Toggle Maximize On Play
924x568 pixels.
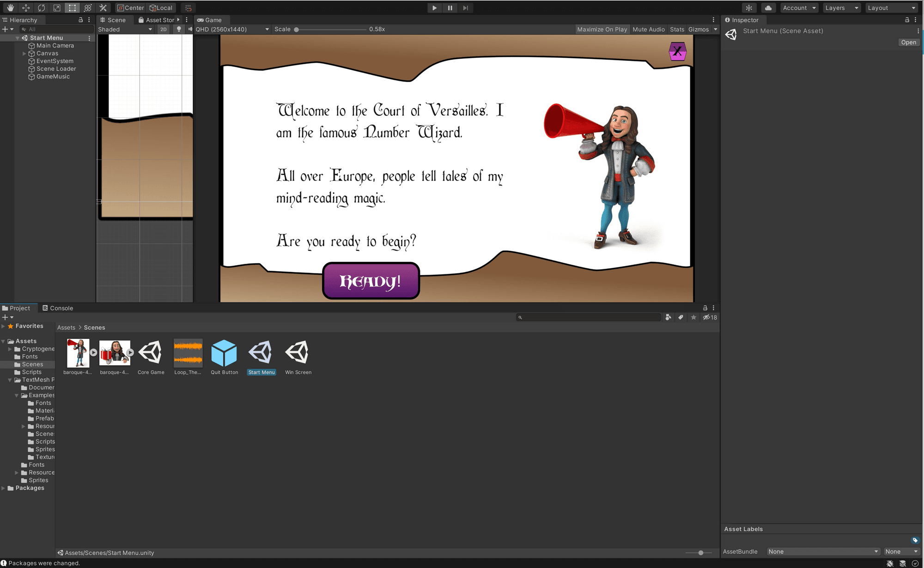pyautogui.click(x=602, y=29)
